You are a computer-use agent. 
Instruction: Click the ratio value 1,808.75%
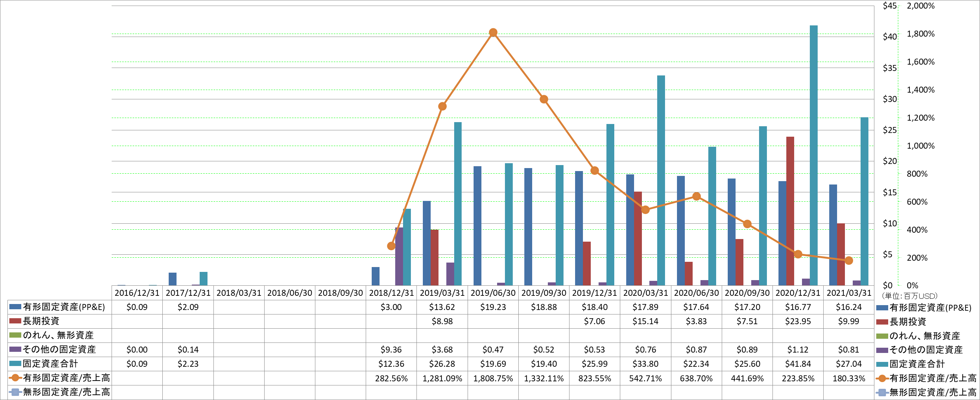[x=493, y=378]
